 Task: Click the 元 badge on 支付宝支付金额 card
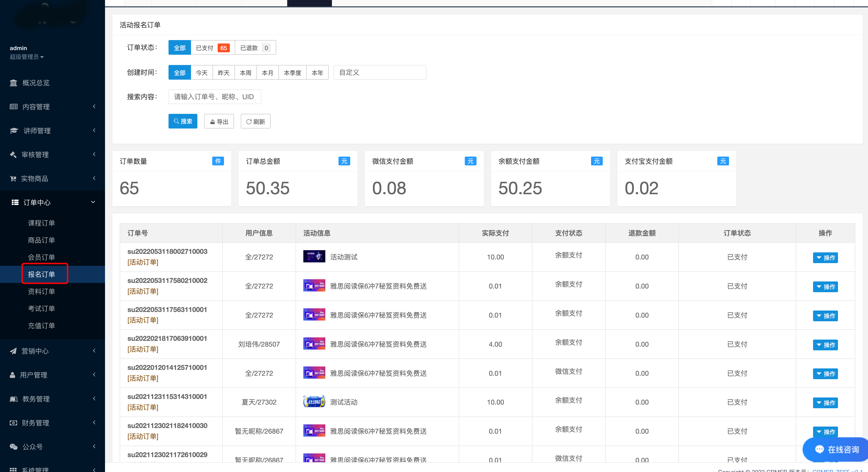pos(723,161)
